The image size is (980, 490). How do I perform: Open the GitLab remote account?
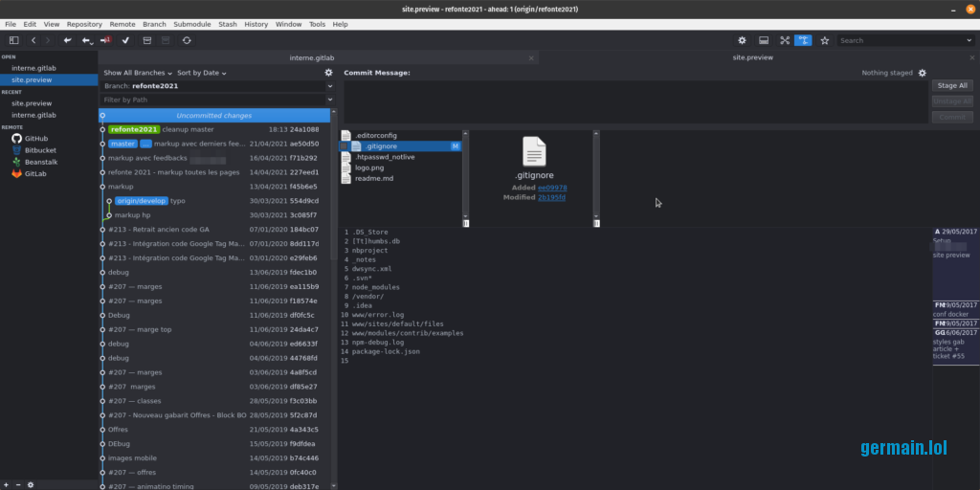pos(34,174)
